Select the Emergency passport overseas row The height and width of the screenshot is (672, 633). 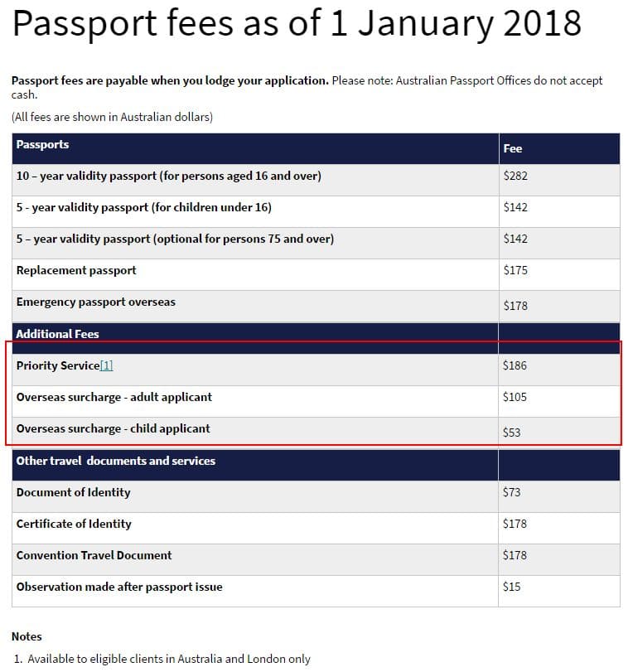click(316, 306)
